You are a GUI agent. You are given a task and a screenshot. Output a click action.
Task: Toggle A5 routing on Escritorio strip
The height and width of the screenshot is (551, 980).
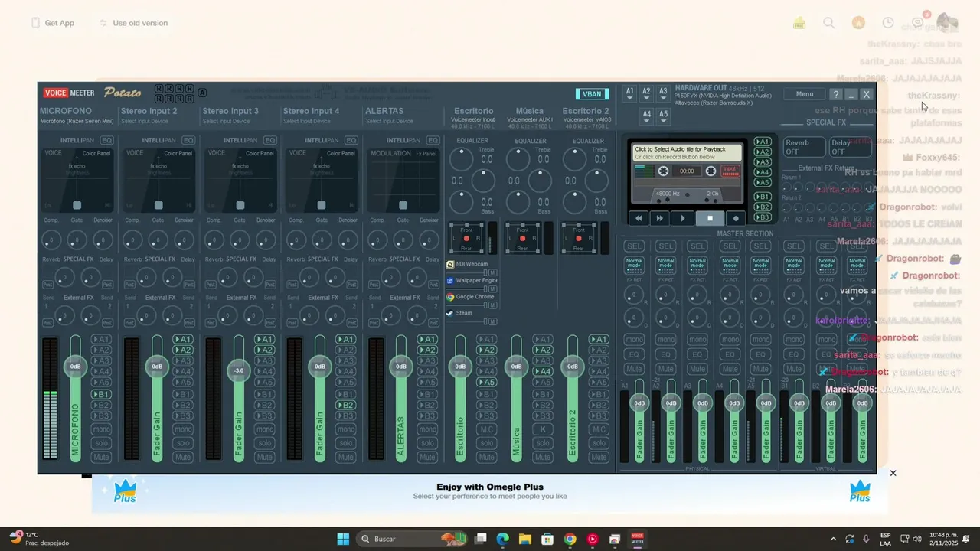[486, 382]
